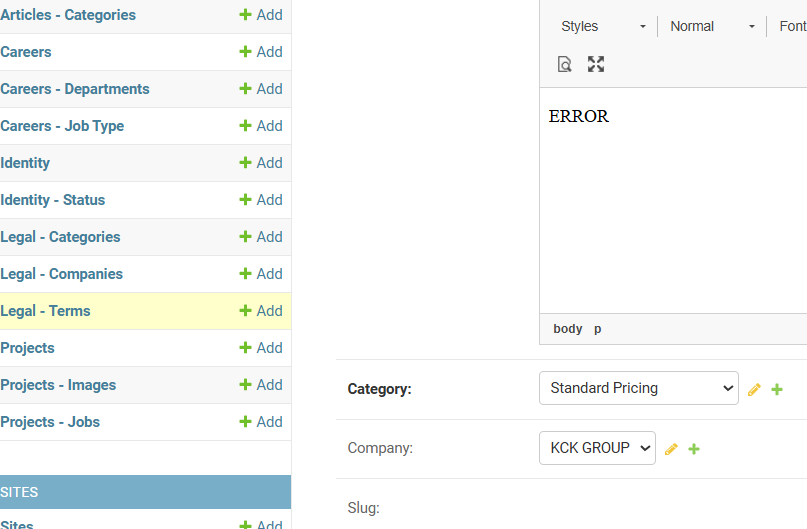Image resolution: width=807 pixels, height=529 pixels.
Task: Open Identity - Status model link
Action: click(x=53, y=200)
